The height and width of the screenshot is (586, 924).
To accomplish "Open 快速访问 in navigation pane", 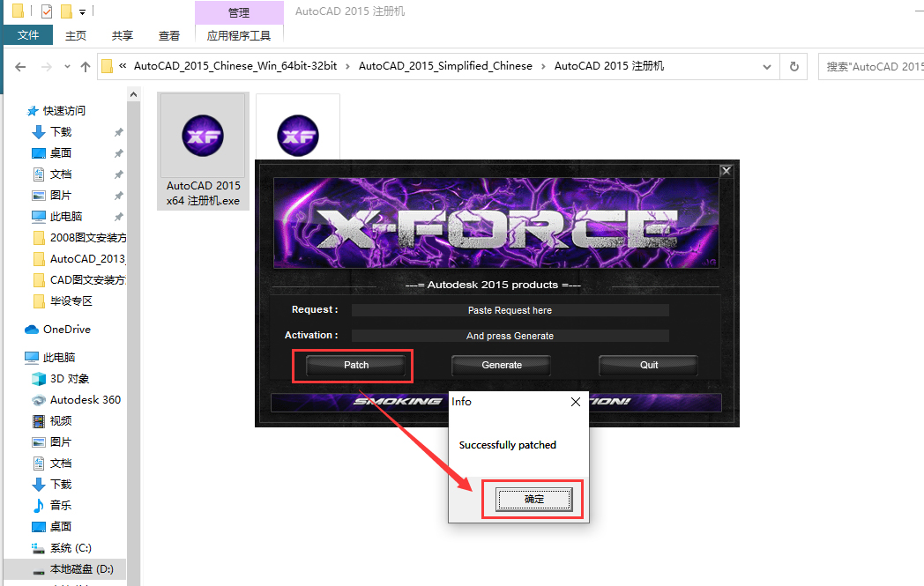I will [x=63, y=111].
